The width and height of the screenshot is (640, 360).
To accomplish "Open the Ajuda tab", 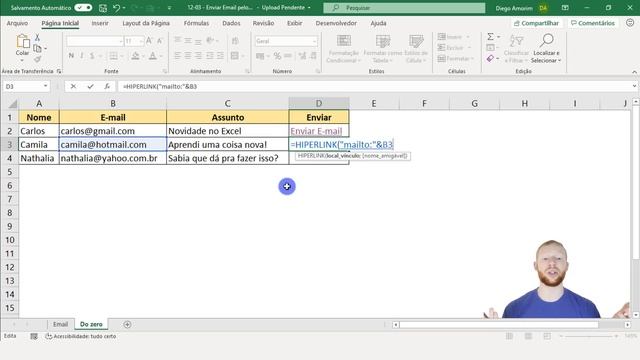I will pyautogui.click(x=378, y=23).
